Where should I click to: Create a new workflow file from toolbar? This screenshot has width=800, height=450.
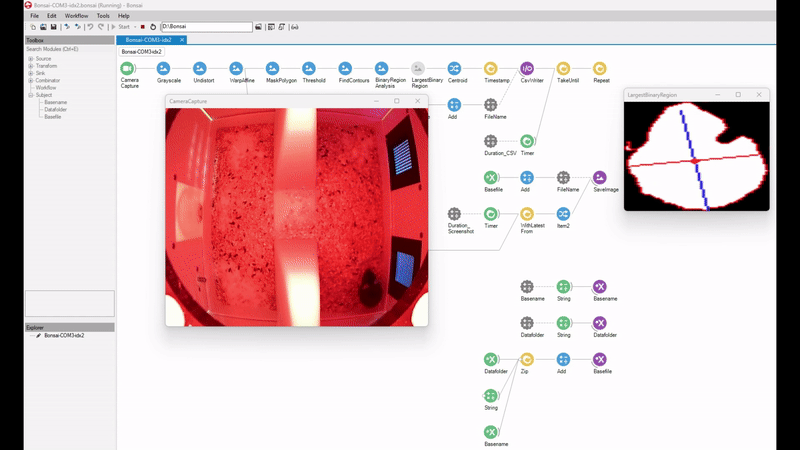(x=33, y=27)
